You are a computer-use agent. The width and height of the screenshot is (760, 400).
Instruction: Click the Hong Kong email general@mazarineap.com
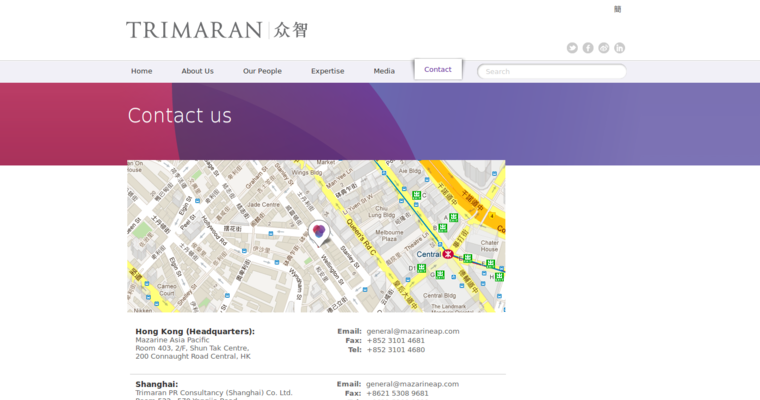point(413,331)
